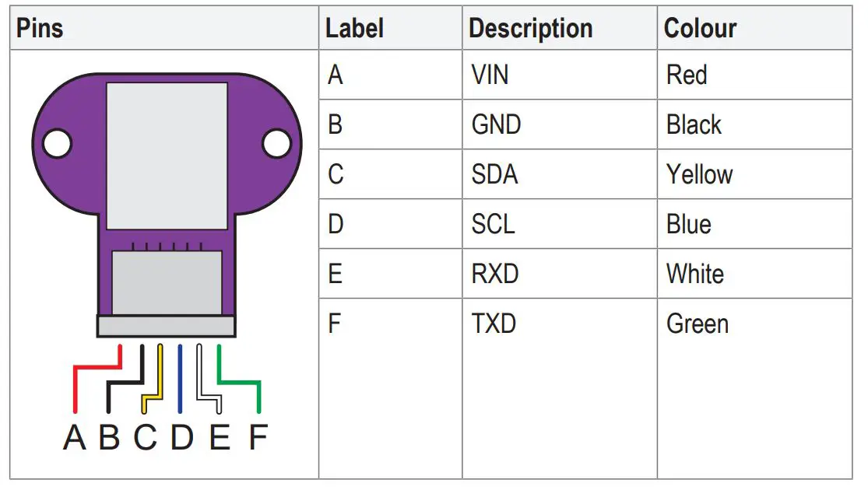Click the Label column header

pos(354,29)
